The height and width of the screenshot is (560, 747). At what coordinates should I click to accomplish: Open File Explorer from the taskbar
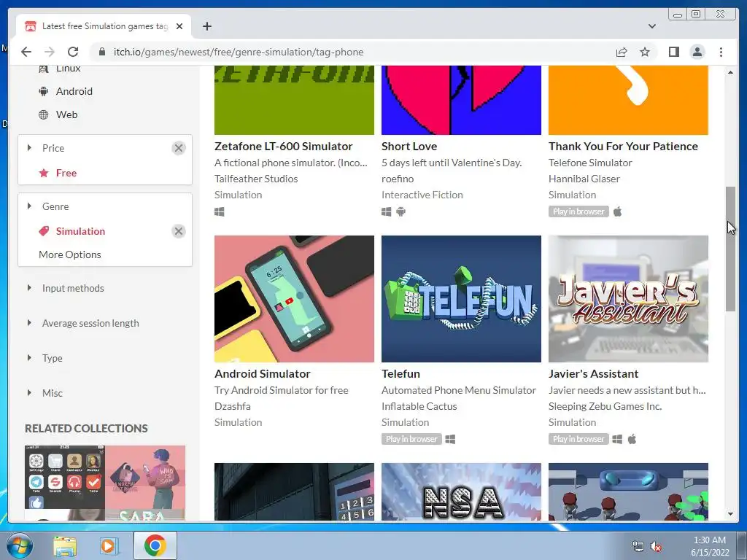point(65,545)
